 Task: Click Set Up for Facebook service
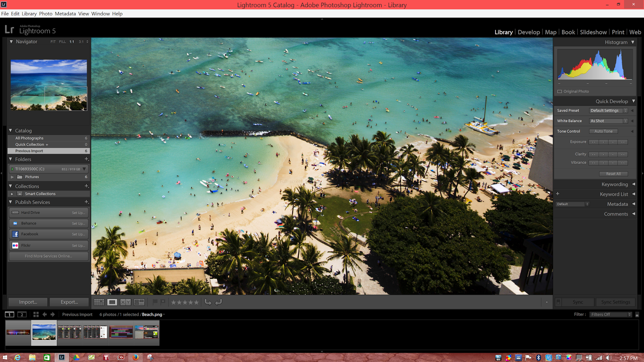click(78, 234)
